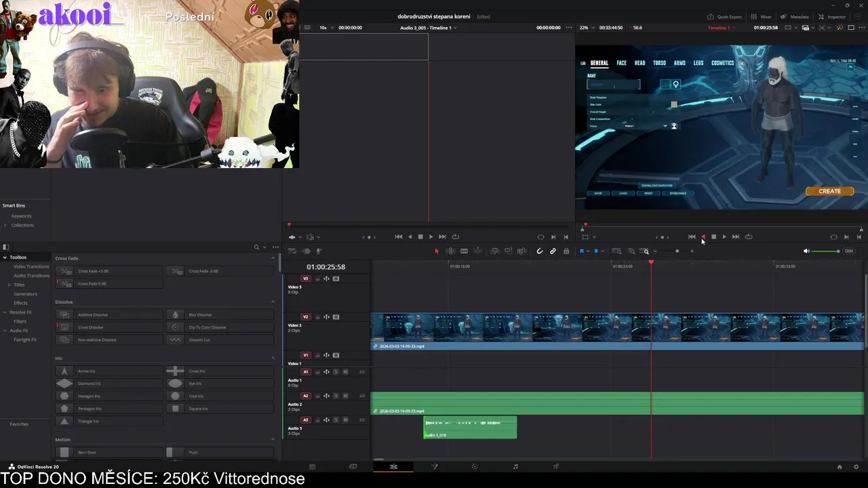Select Fairlight FX under Audio FX

25,340
